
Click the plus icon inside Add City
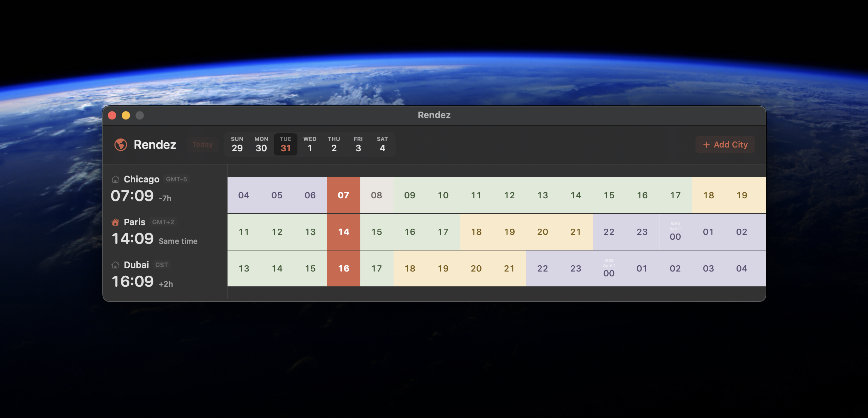point(707,144)
